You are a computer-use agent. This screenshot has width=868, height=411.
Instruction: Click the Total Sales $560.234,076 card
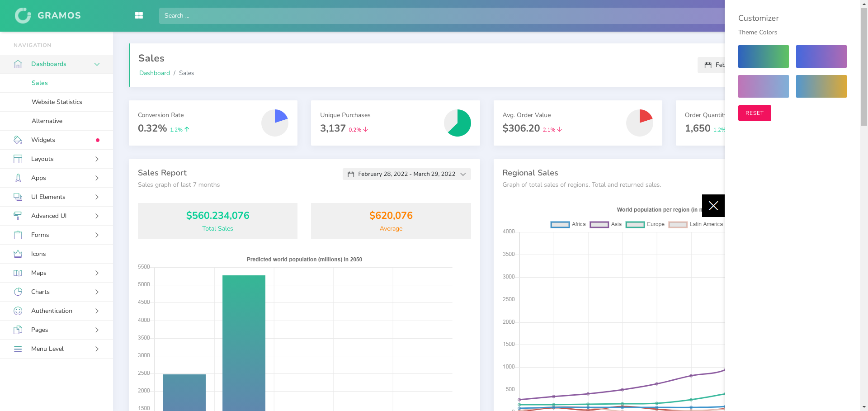coord(217,221)
